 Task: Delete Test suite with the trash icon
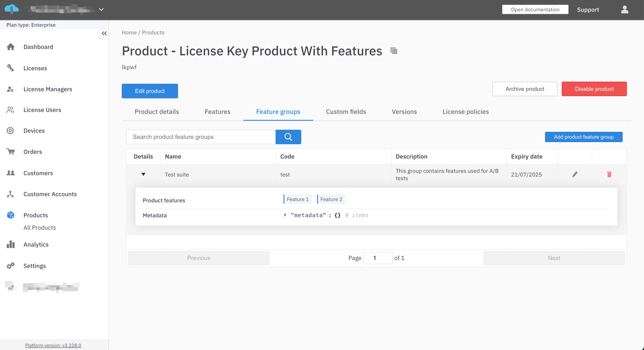[x=609, y=174]
